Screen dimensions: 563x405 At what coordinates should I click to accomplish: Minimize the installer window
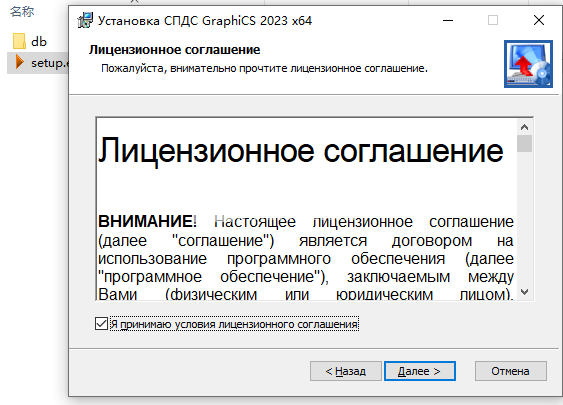[448, 20]
